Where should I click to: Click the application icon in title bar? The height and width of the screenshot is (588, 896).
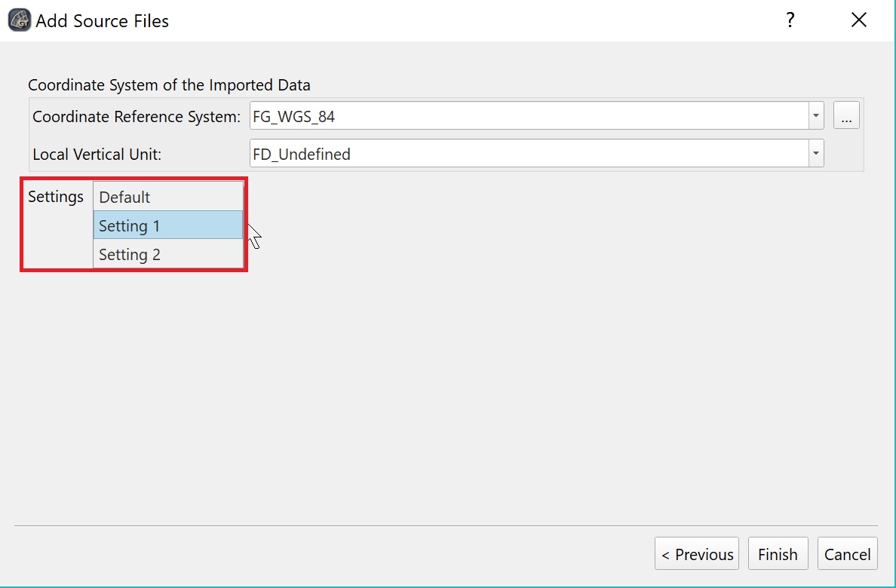(20, 20)
